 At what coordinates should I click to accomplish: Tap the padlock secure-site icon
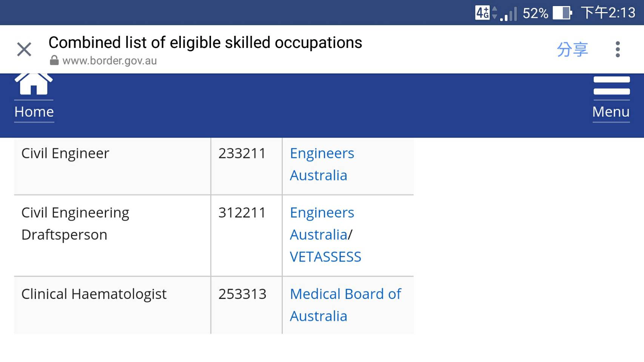click(54, 60)
